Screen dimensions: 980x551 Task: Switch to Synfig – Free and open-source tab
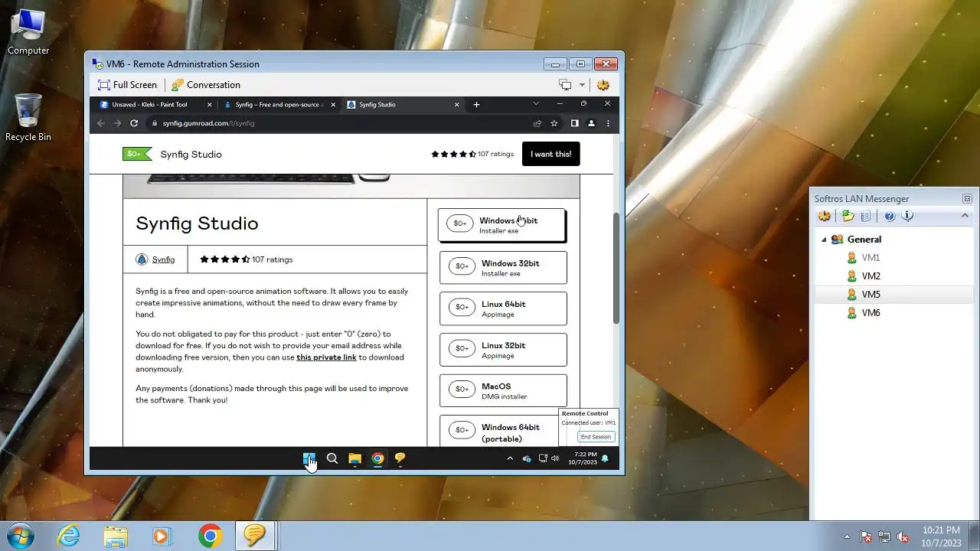(279, 105)
